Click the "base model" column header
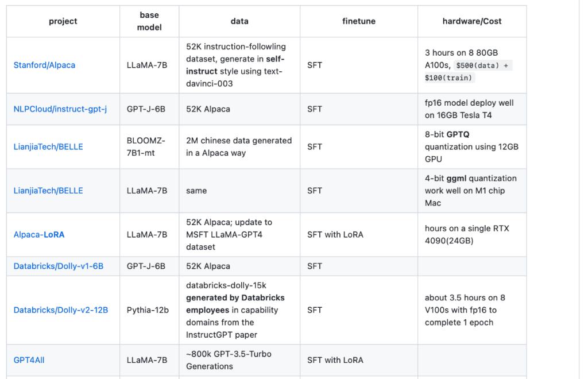588x379 pixels. 149,21
